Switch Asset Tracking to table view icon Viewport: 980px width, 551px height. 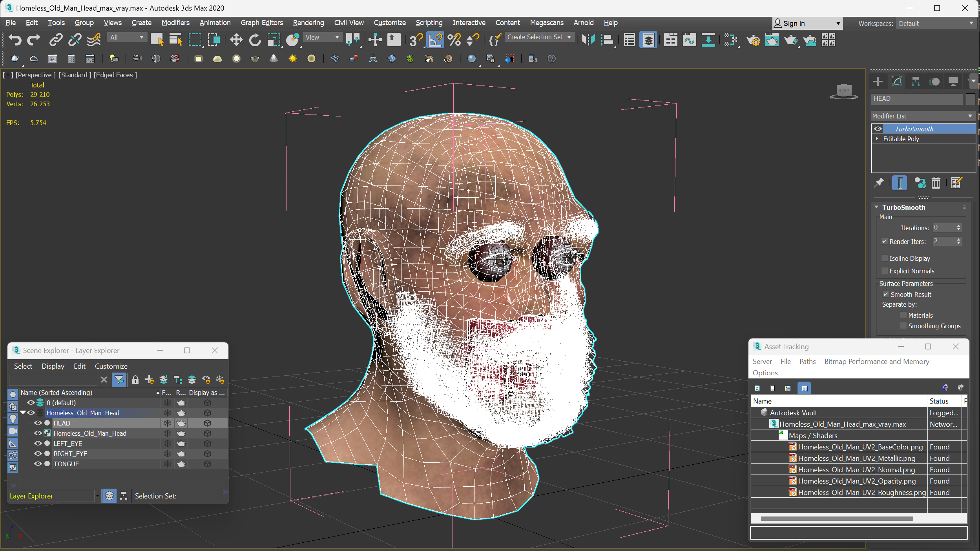805,388
